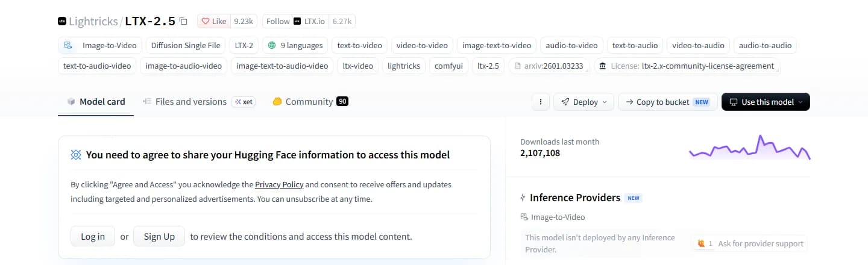Switch to the Model card tab
Image resolution: width=868 pixels, height=265 pixels.
[96, 102]
